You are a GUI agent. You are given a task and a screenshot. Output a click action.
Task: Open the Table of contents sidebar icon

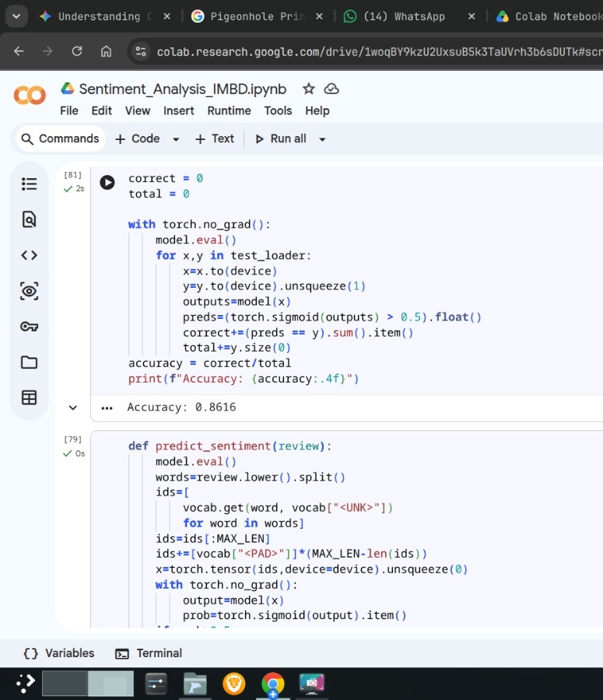29,184
